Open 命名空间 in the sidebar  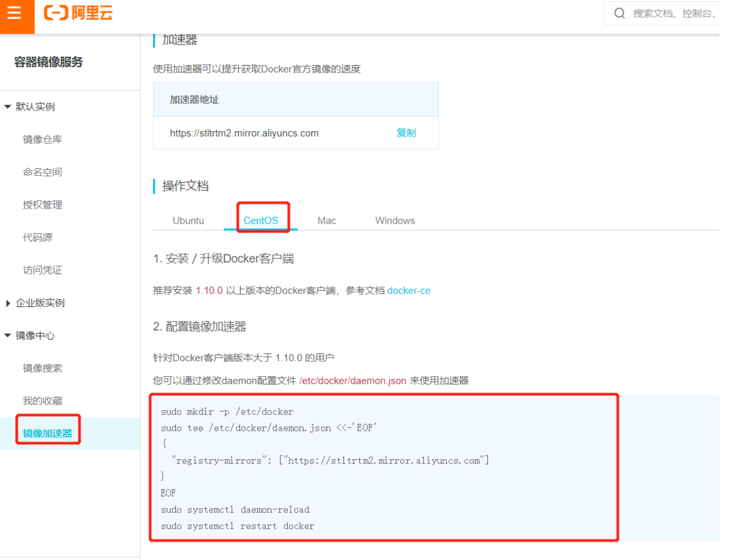[42, 172]
